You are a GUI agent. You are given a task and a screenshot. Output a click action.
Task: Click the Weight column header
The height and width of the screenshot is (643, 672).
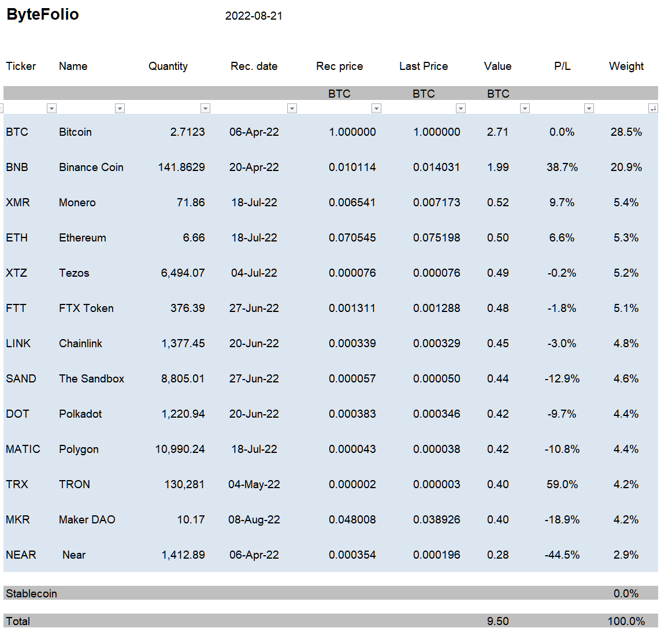[x=626, y=66]
